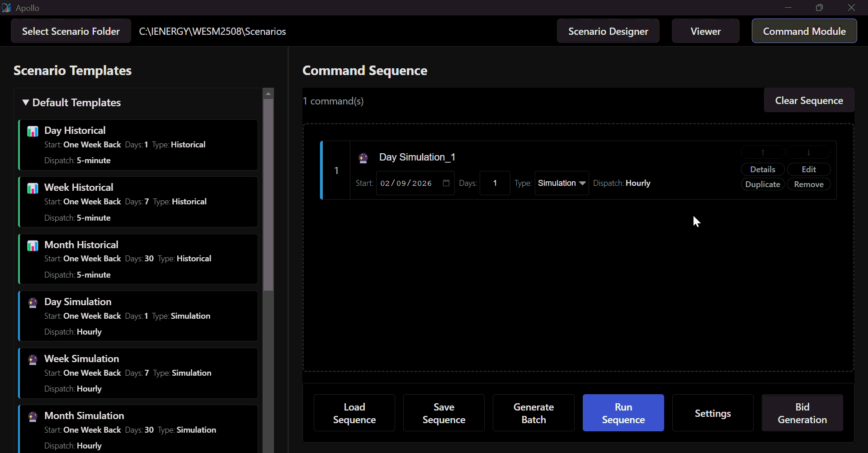Click the Day Simulation crystal ball icon
This screenshot has width=868, height=453.
point(33,303)
